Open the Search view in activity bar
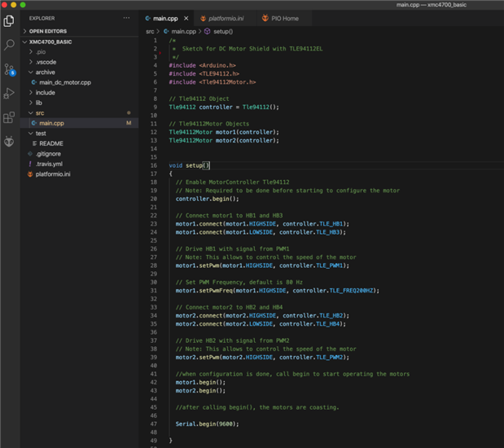Viewport: 504px width, 448px height. coord(9,45)
